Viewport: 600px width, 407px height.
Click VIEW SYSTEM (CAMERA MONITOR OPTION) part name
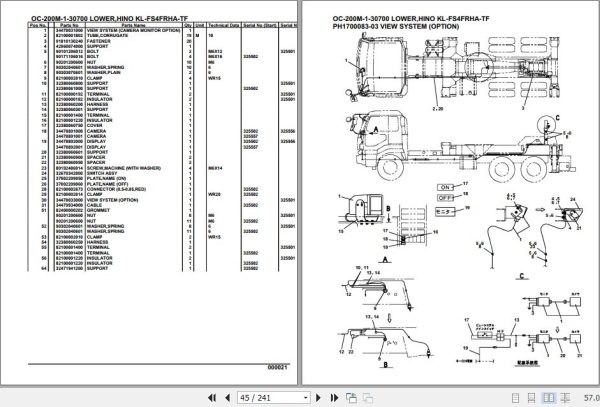click(133, 30)
